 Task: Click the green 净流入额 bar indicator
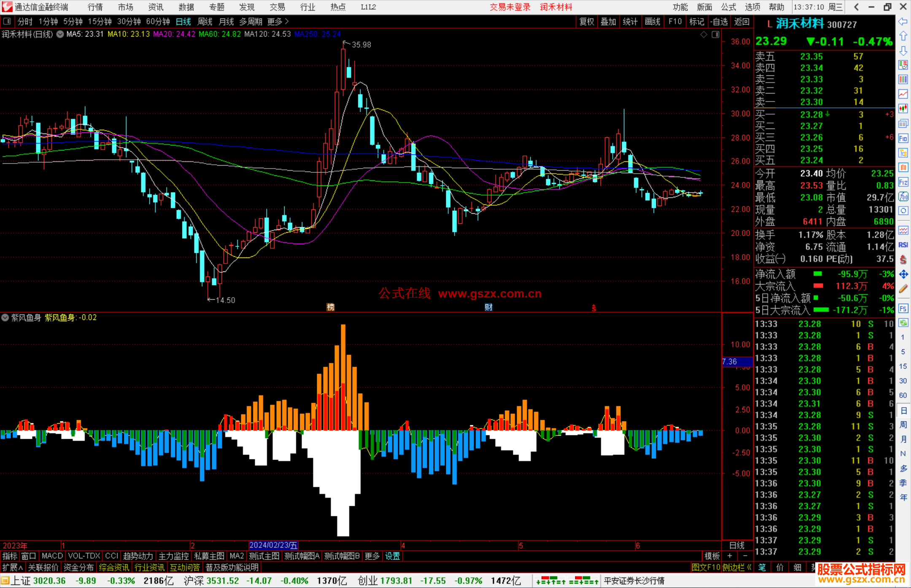click(x=817, y=274)
